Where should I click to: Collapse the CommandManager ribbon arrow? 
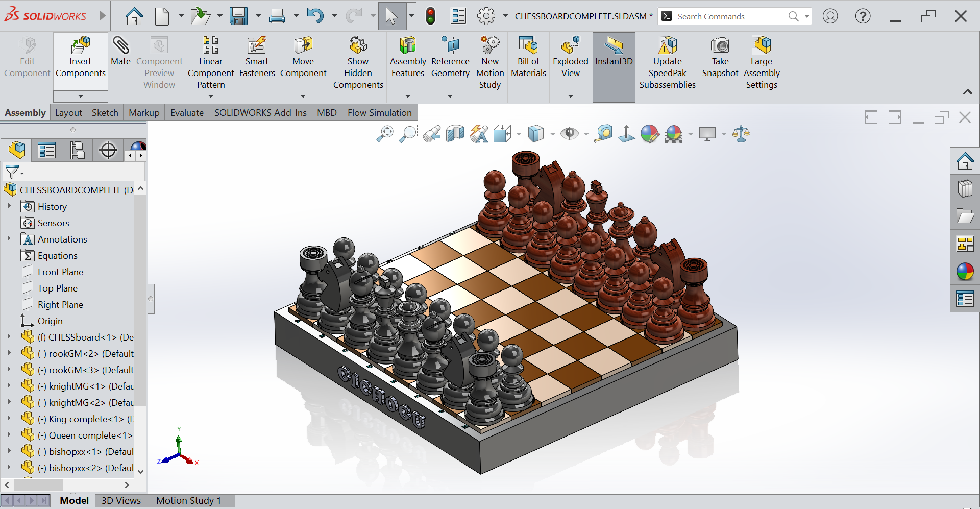point(967,92)
